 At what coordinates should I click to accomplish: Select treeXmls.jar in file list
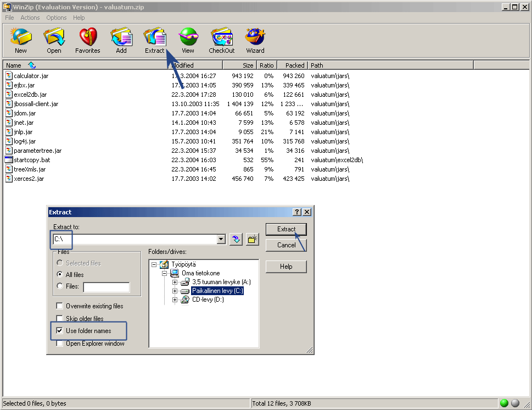(x=30, y=169)
